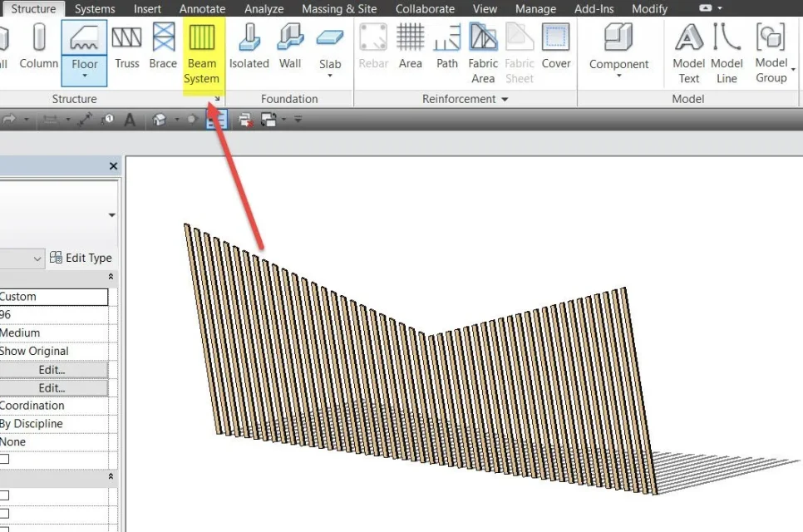Use the Measure Between Two References icon
The height and width of the screenshot is (532, 803).
pyautogui.click(x=85, y=120)
